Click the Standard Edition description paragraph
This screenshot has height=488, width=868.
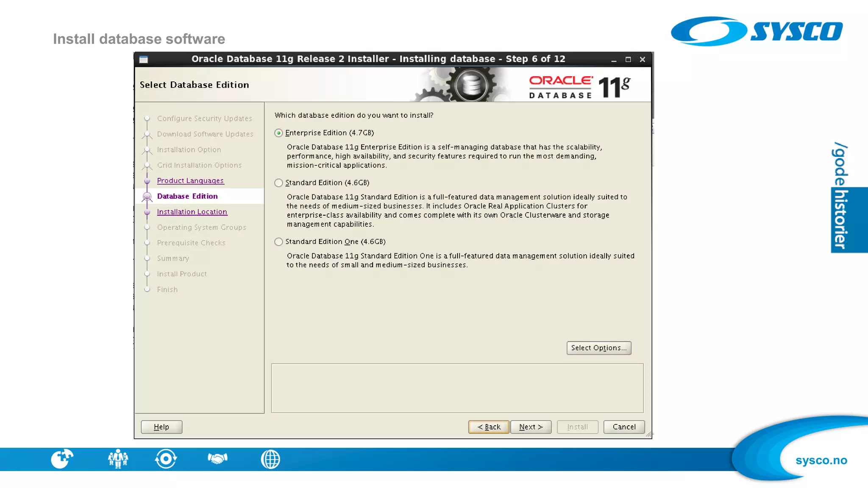point(457,211)
